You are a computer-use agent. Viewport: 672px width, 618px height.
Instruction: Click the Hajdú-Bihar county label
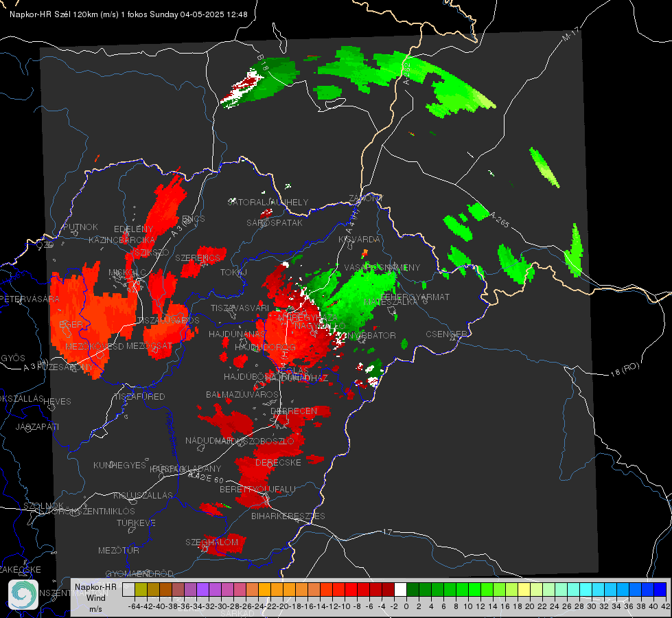[172, 433]
